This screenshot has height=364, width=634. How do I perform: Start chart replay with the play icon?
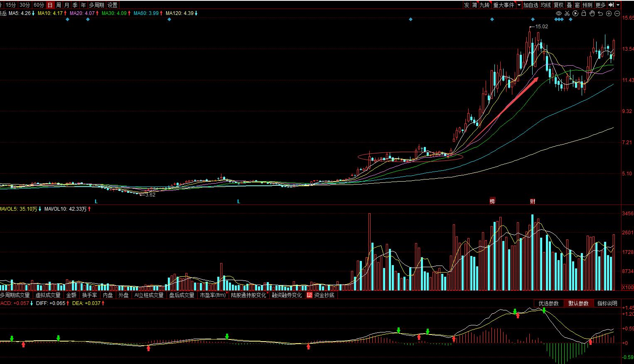click(575, 13)
